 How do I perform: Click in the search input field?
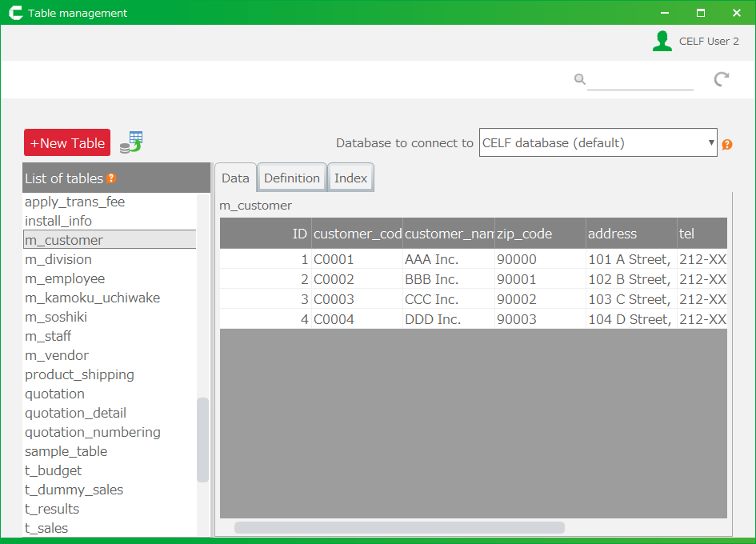point(640,80)
